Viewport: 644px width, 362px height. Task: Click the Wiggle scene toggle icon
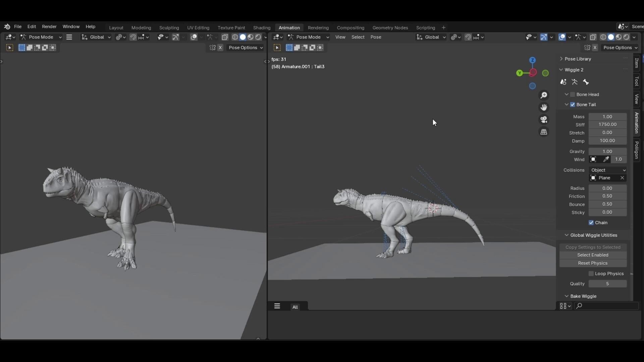(563, 82)
